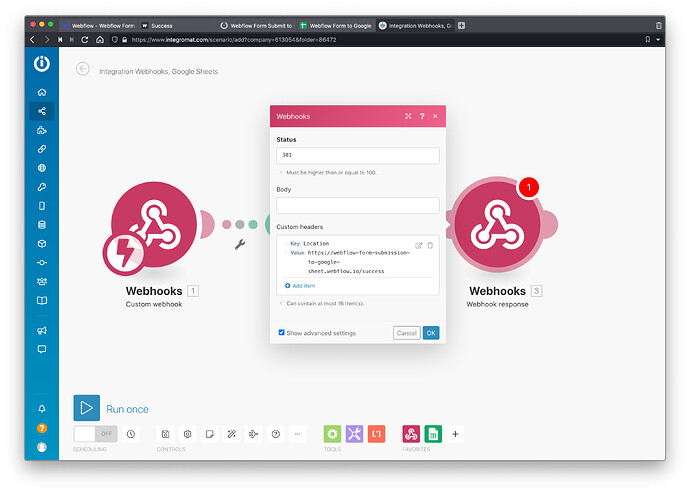Toggle scenario scheduling OFF switch

click(x=95, y=434)
